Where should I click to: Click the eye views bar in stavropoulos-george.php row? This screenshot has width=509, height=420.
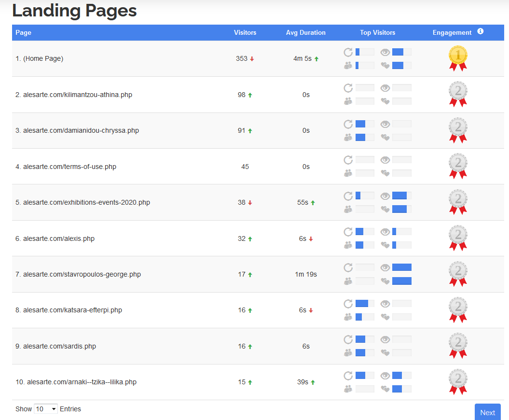coord(401,267)
